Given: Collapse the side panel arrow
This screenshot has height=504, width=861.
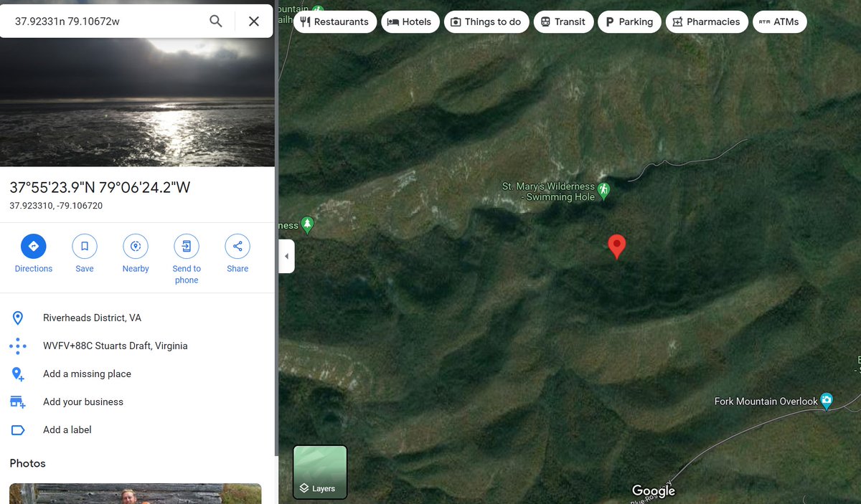Looking at the screenshot, I should point(286,256).
